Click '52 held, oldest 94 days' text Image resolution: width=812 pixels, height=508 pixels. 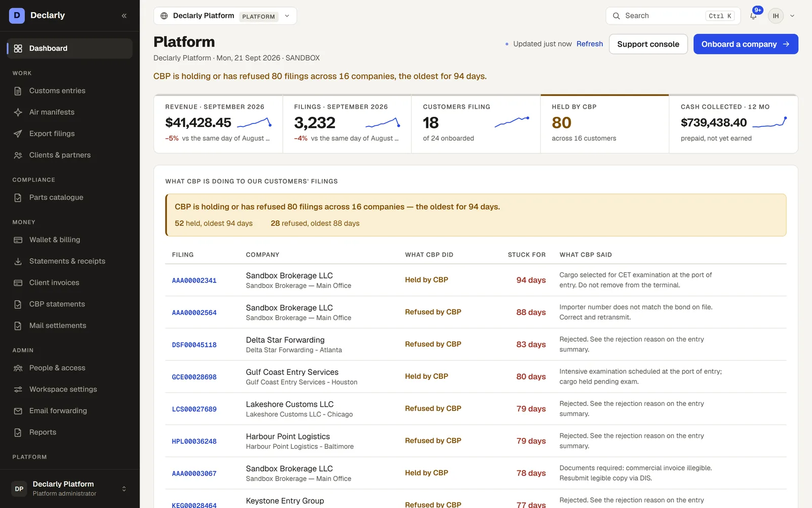tap(214, 223)
